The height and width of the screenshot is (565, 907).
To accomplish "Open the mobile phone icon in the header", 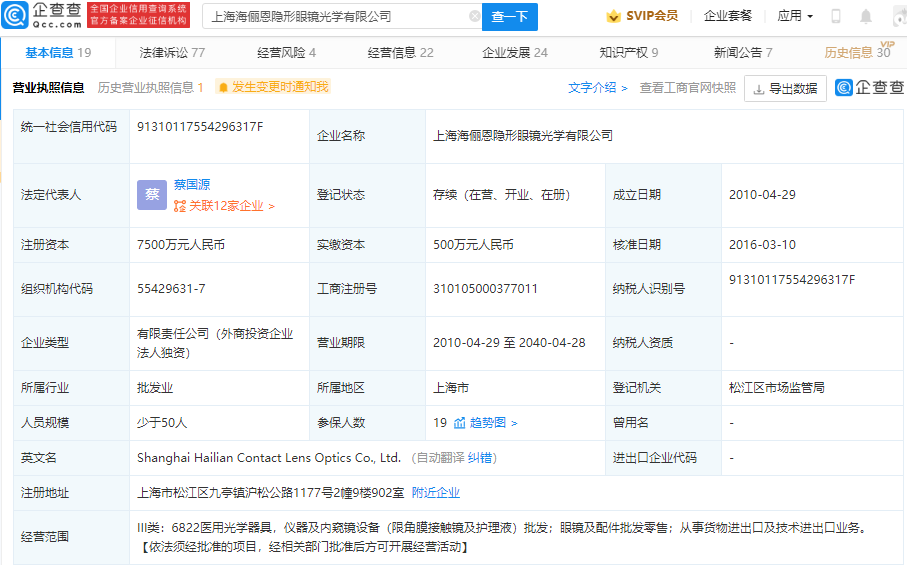I will click(835, 16).
